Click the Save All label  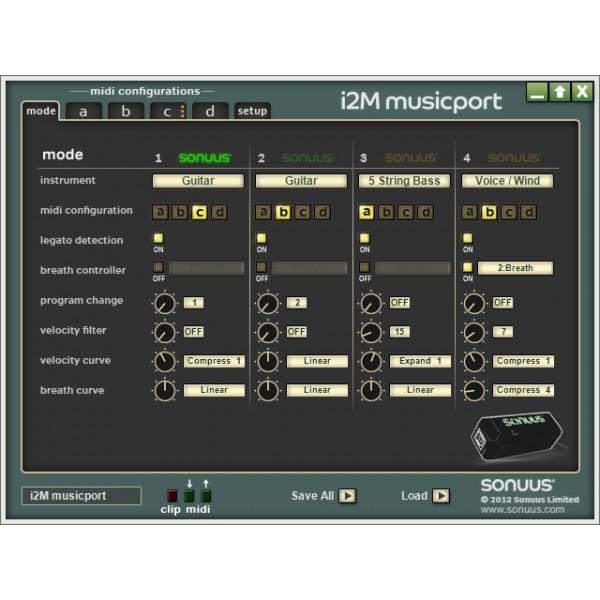(313, 496)
